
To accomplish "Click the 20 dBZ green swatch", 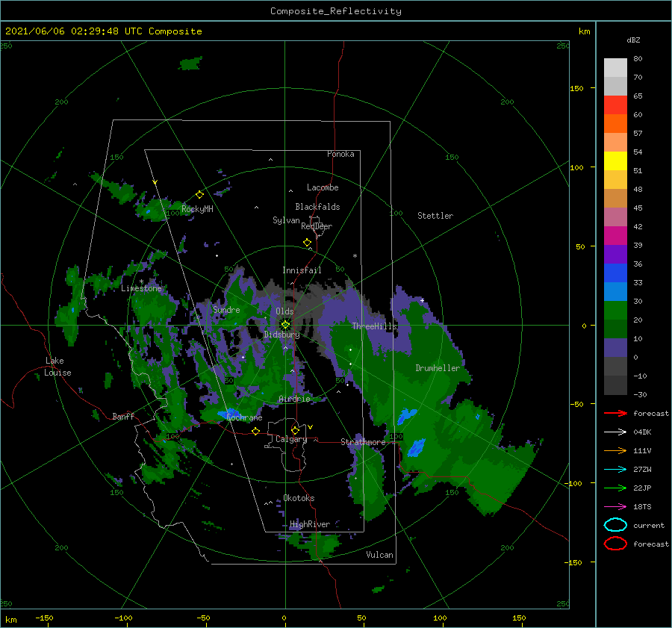I will coord(615,310).
